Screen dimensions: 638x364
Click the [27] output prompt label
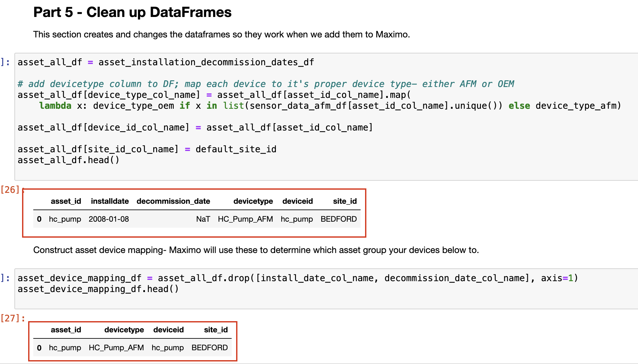[x=13, y=318]
